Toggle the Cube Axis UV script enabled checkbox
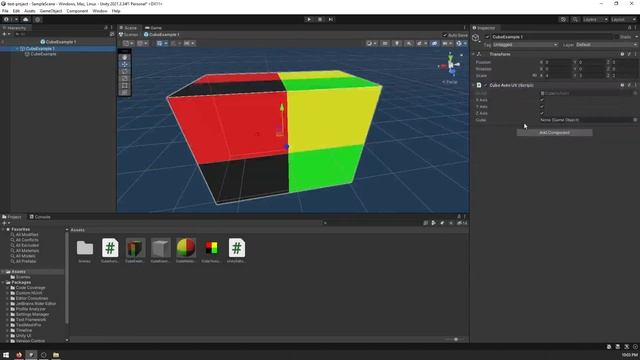The width and height of the screenshot is (640, 360). point(485,85)
